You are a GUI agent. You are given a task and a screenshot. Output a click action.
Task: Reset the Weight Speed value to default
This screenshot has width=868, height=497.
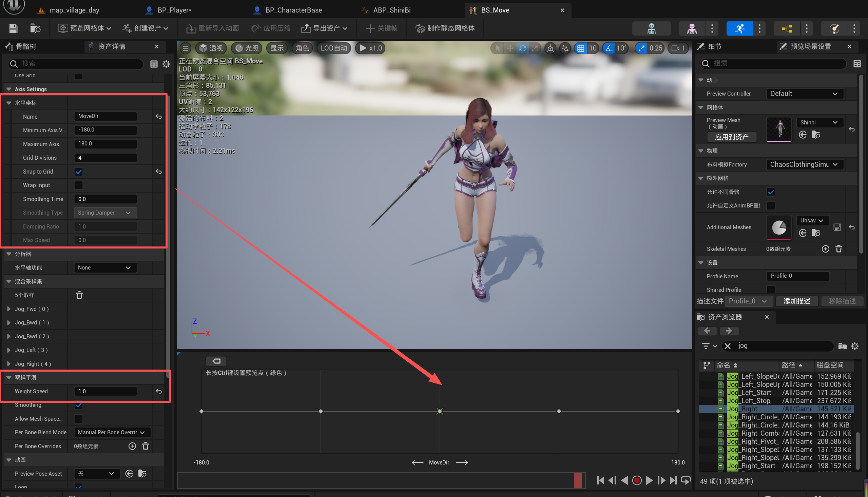tap(159, 391)
